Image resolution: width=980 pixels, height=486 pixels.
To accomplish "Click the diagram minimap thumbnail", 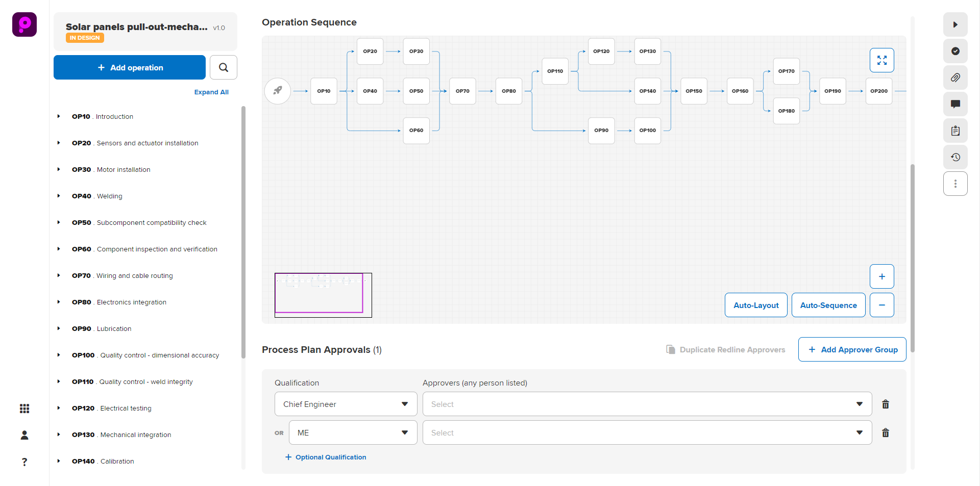I will (x=323, y=295).
